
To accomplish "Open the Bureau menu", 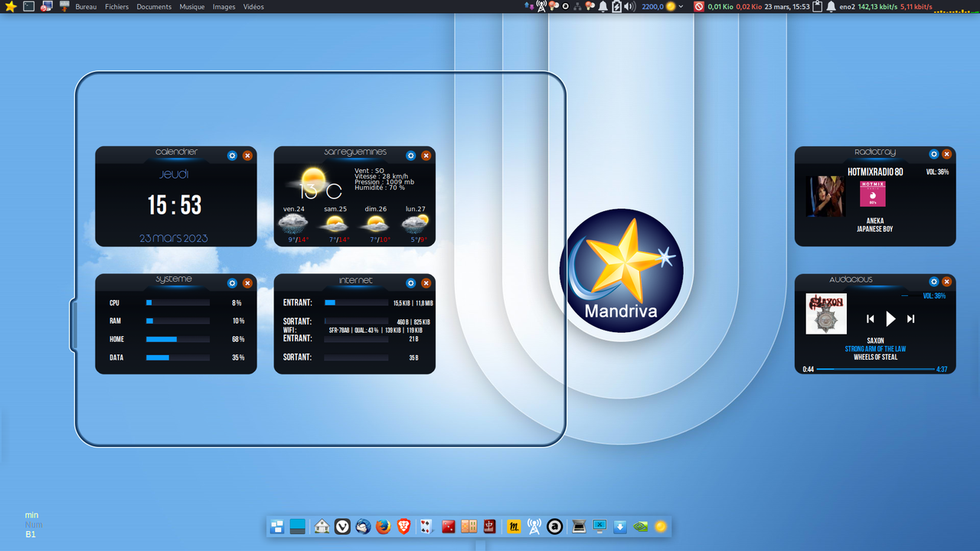I will click(x=86, y=7).
